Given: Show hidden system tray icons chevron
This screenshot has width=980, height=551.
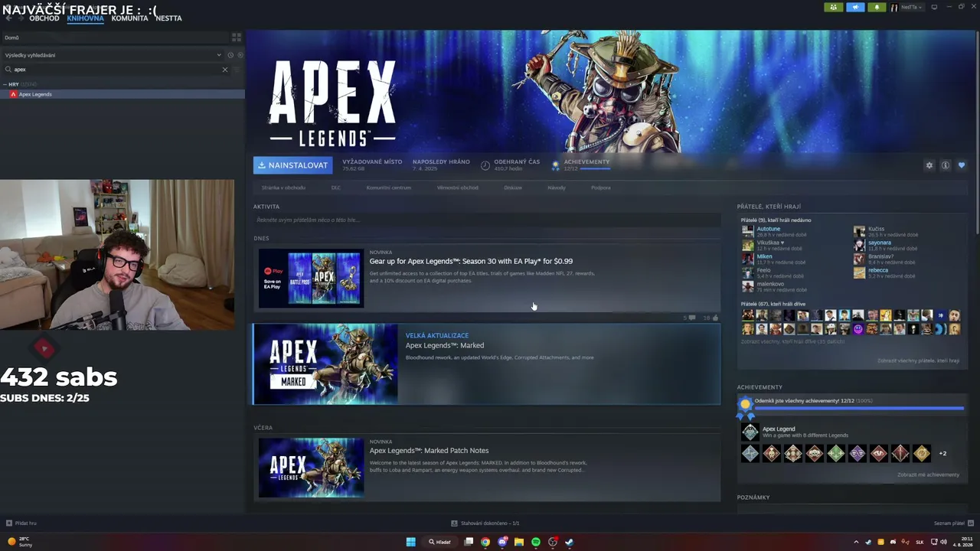Looking at the screenshot, I should click(856, 542).
